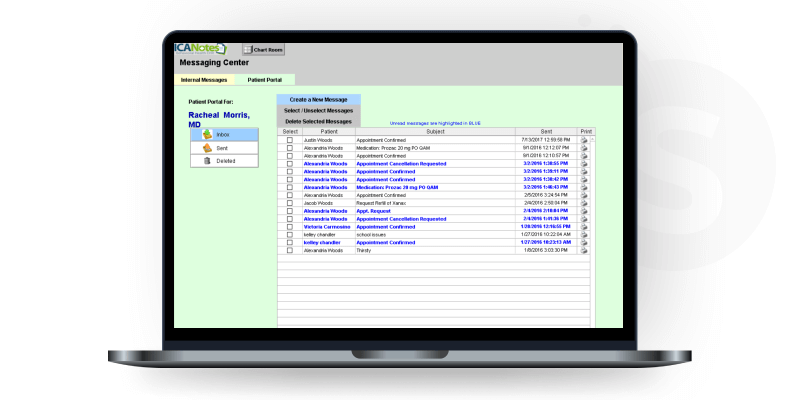Open the Inbox folder icon
The height and width of the screenshot is (400, 800).
tap(208, 134)
